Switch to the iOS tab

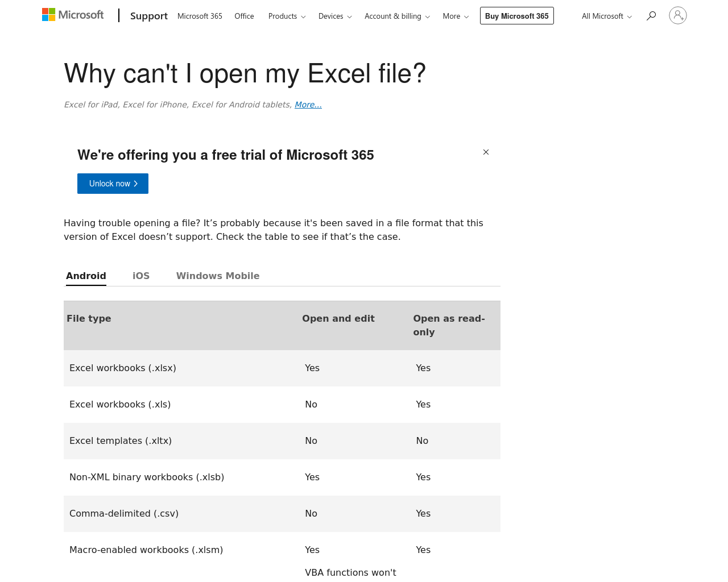(x=141, y=276)
